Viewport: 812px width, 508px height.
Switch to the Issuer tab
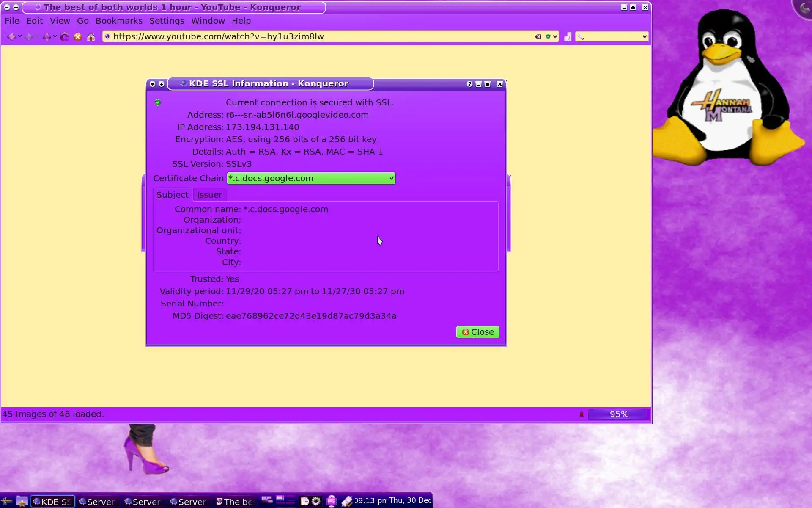click(209, 195)
